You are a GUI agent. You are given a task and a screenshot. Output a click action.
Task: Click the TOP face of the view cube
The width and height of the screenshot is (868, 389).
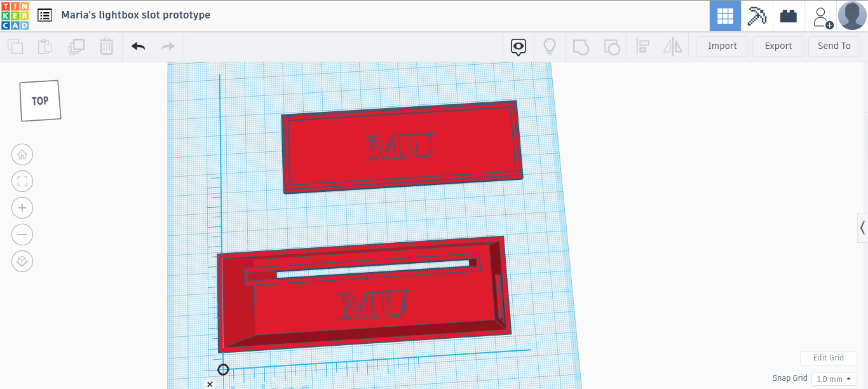(x=40, y=100)
